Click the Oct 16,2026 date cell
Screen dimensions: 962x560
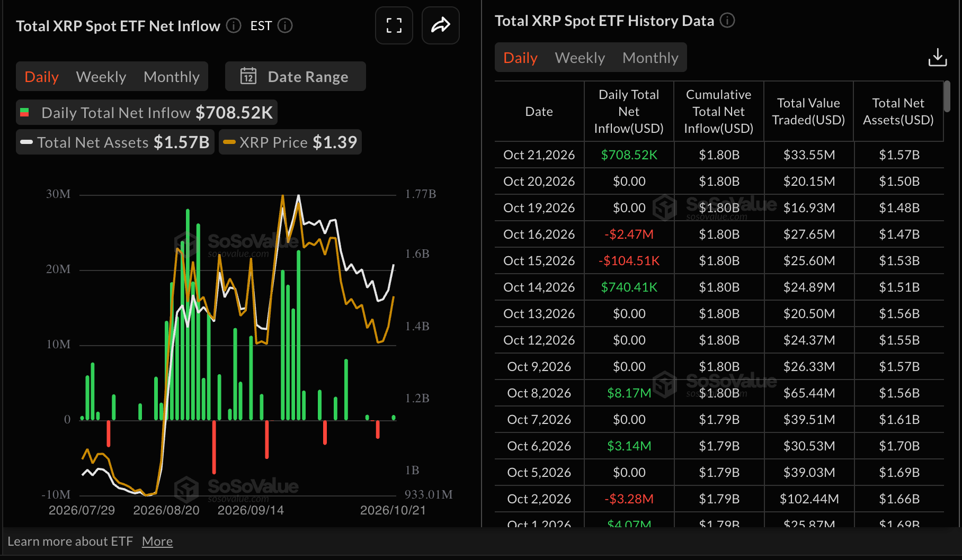pos(539,234)
